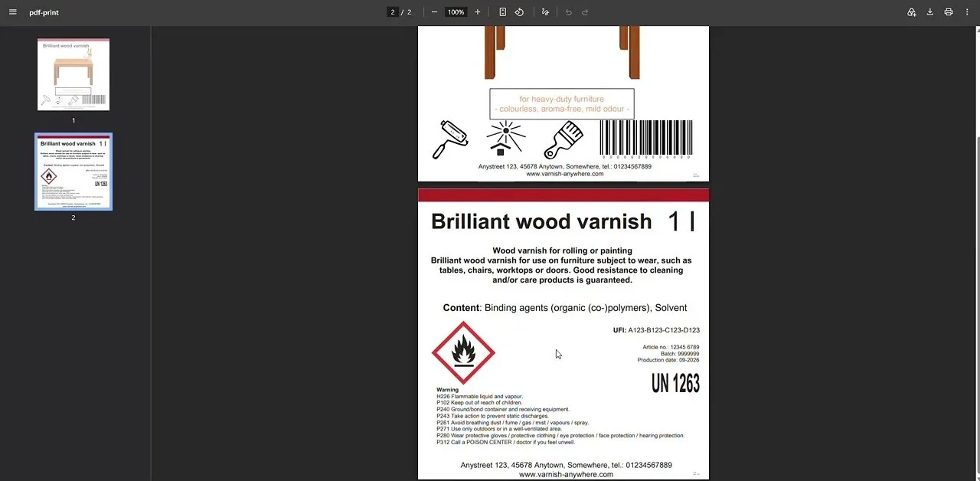This screenshot has width=980, height=481.
Task: Click the redo arrow icon
Action: pyautogui.click(x=585, y=12)
